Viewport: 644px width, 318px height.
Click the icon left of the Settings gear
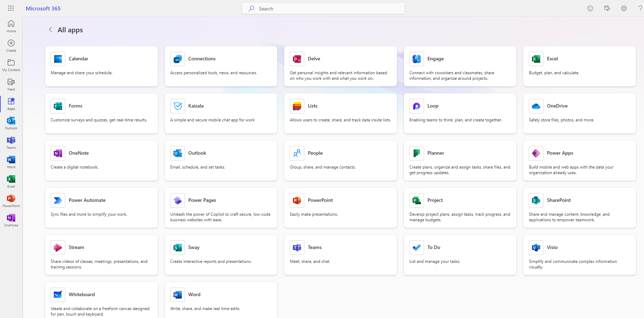tap(607, 8)
